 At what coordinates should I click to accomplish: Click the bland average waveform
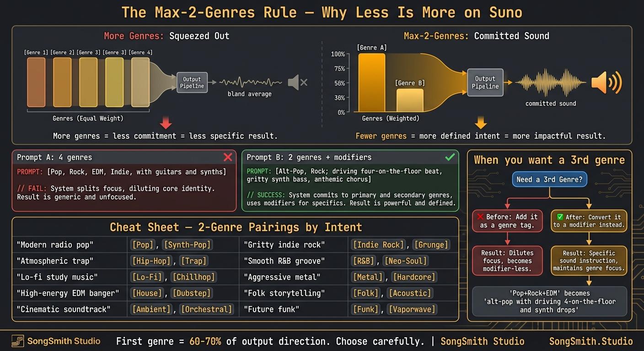click(x=250, y=83)
